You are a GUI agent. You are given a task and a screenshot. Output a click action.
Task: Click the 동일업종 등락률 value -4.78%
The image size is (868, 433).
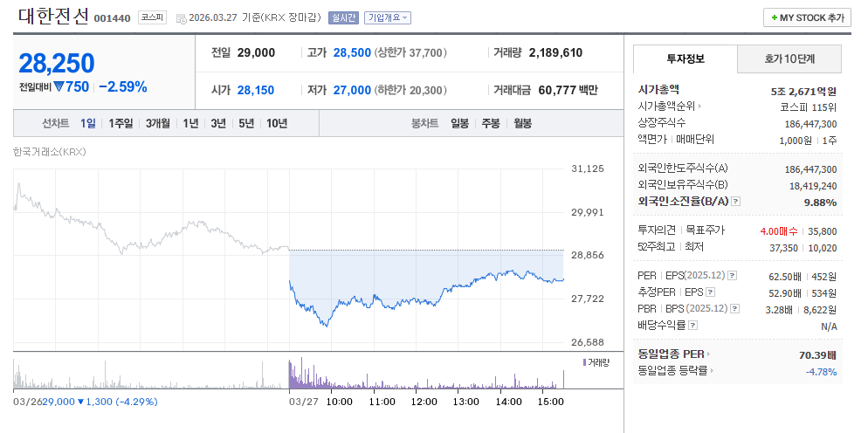[x=822, y=372]
